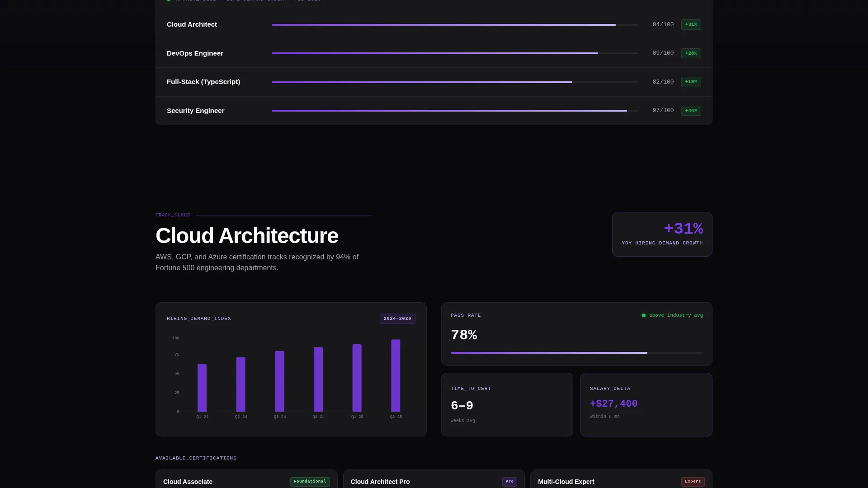Image resolution: width=868 pixels, height=488 pixels.
Task: Click the Pro level badge
Action: click(509, 482)
